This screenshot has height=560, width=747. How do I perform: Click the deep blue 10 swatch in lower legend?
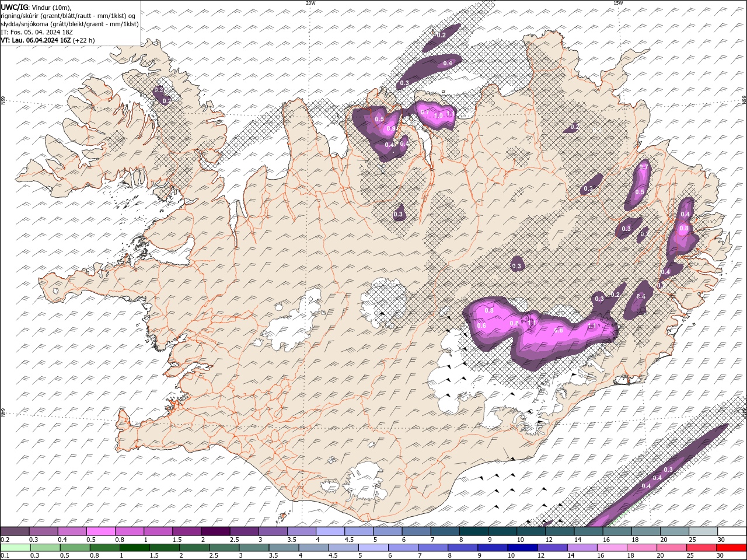(522, 548)
